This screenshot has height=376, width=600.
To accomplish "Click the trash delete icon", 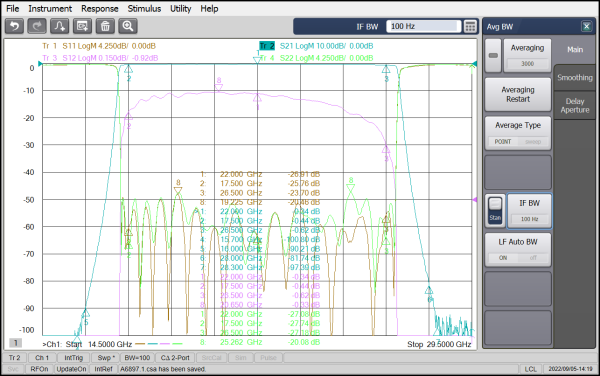I will (105, 26).
